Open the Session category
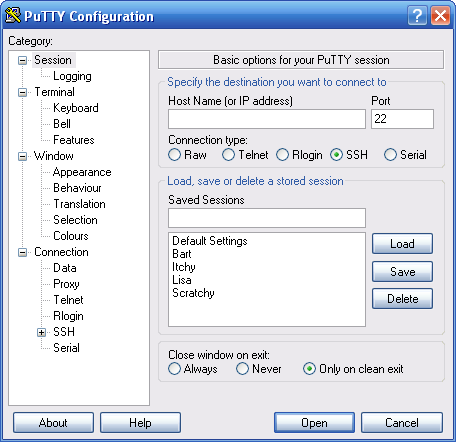The width and height of the screenshot is (456, 442). (x=53, y=60)
